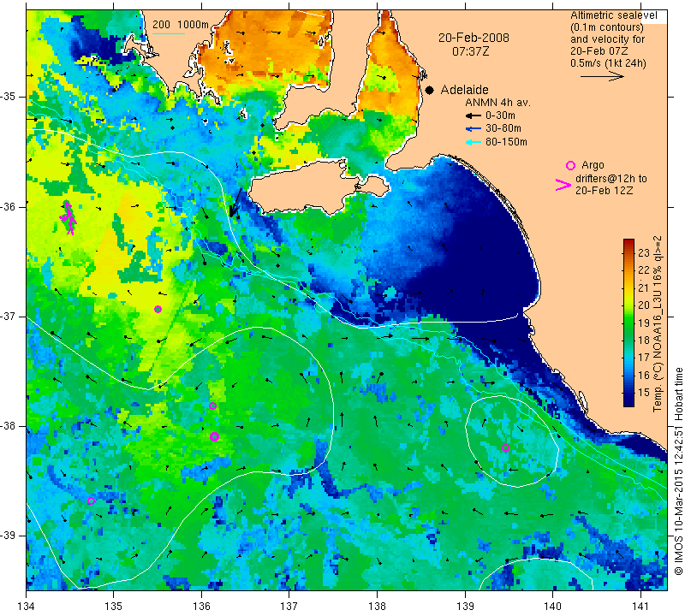Viewport: 685px width, 616px height.
Task: Click the Argo legend text label
Action: [x=593, y=165]
